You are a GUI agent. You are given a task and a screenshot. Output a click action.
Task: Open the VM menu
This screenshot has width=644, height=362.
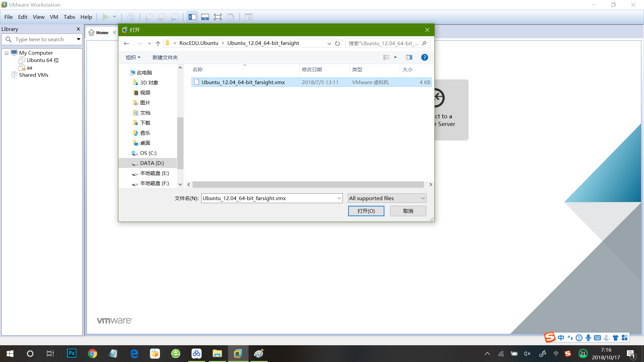point(54,17)
